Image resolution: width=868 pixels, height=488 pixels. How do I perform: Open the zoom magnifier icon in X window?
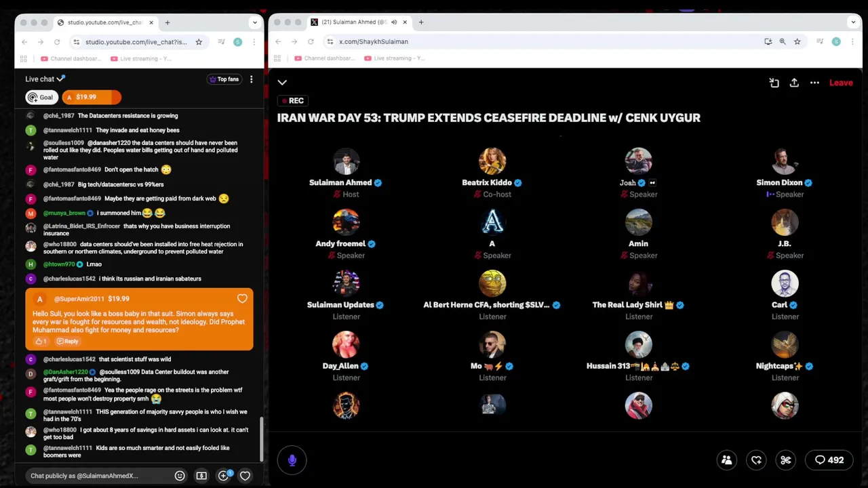tap(783, 42)
